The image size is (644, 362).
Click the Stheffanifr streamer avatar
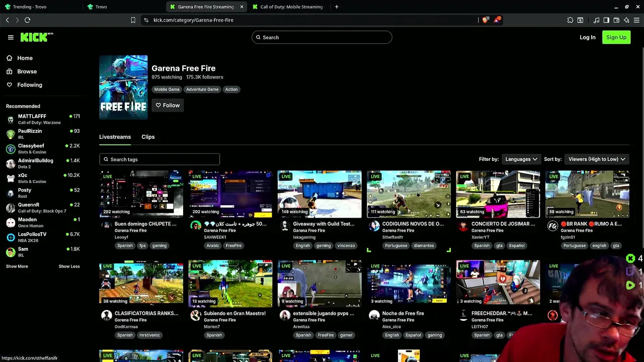[x=374, y=226]
